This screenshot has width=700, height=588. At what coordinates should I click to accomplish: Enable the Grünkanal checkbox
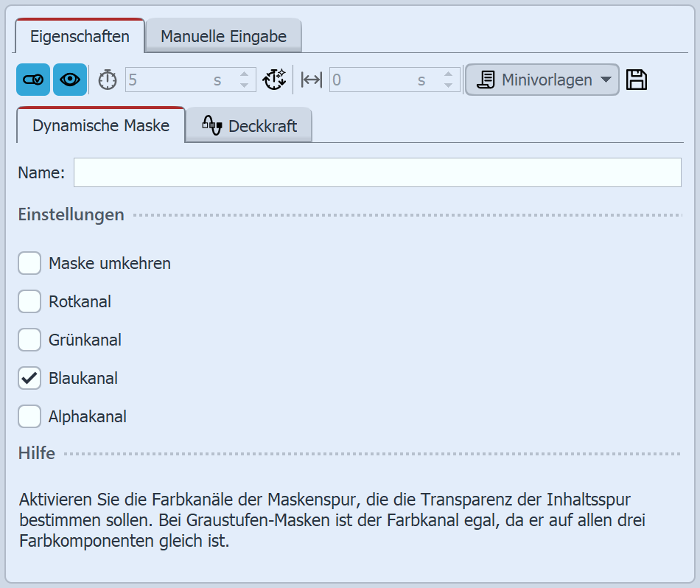pyautogui.click(x=29, y=340)
